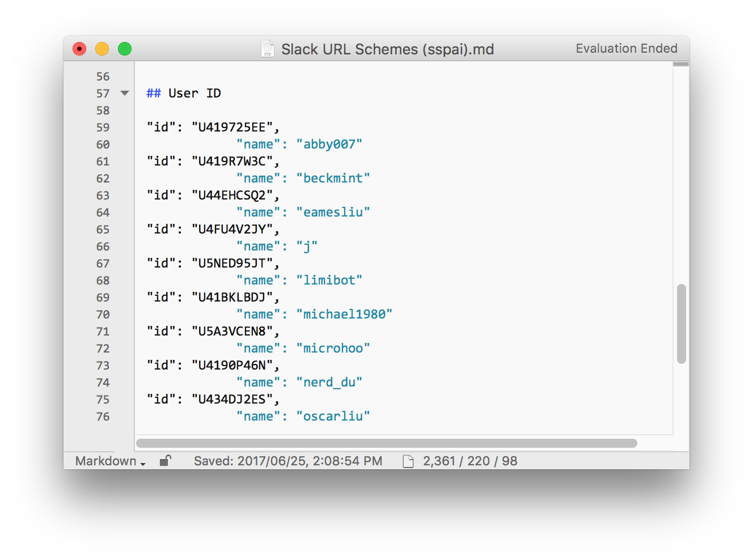The width and height of the screenshot is (753, 560).
Task: Open the Markdown language dropdown
Action: pos(110,461)
